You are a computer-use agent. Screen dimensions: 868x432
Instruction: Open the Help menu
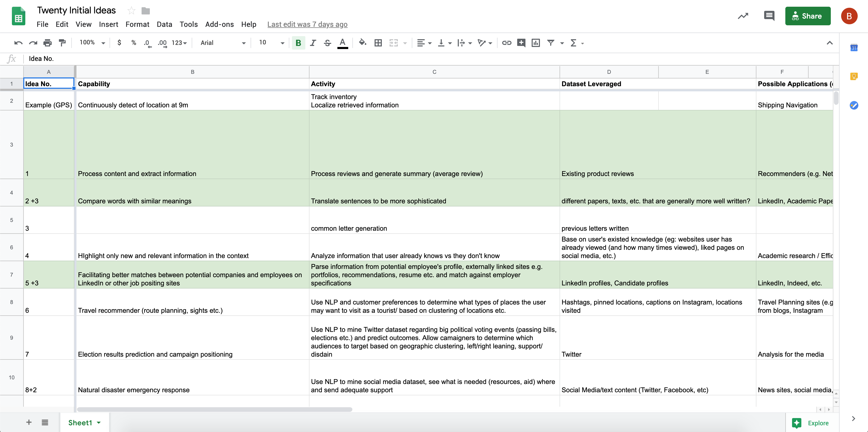(x=249, y=24)
